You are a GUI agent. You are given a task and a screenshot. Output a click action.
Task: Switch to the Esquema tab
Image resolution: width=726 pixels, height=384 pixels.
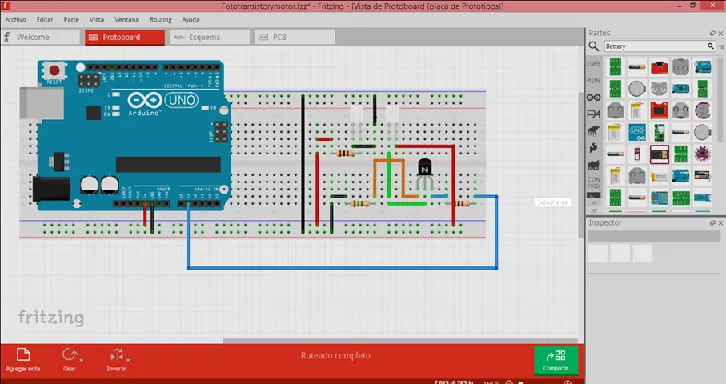tap(210, 37)
